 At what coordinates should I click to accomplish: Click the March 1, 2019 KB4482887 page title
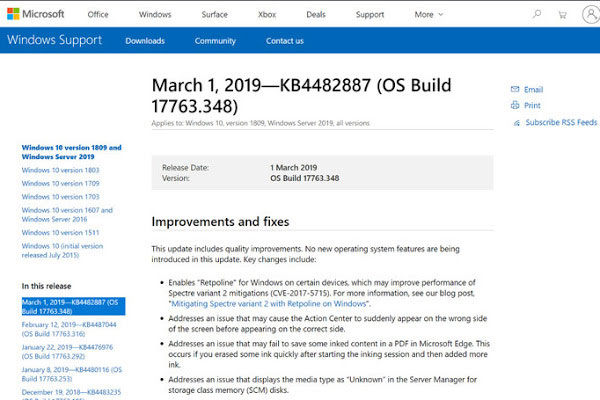tap(302, 96)
